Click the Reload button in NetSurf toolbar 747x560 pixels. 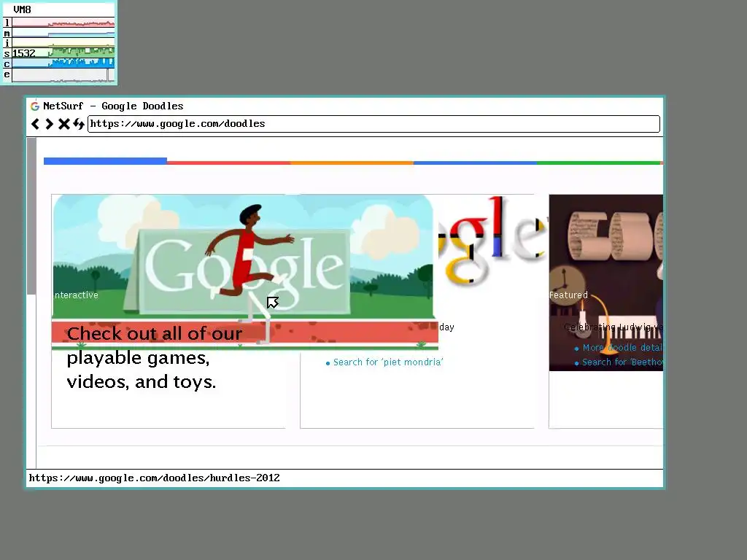[79, 124]
